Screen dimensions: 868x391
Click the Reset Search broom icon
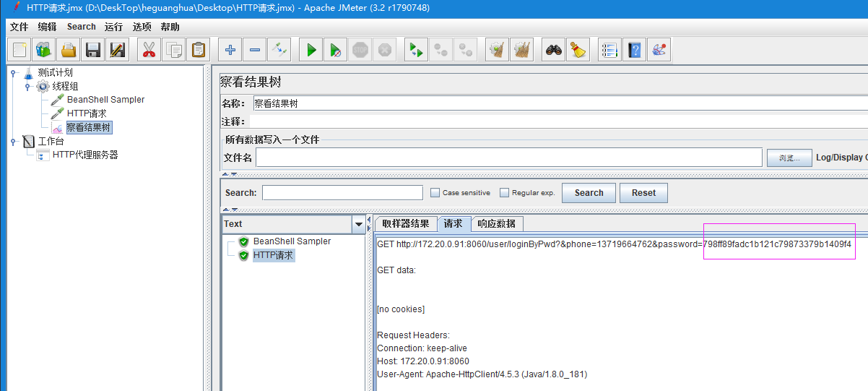click(x=578, y=50)
